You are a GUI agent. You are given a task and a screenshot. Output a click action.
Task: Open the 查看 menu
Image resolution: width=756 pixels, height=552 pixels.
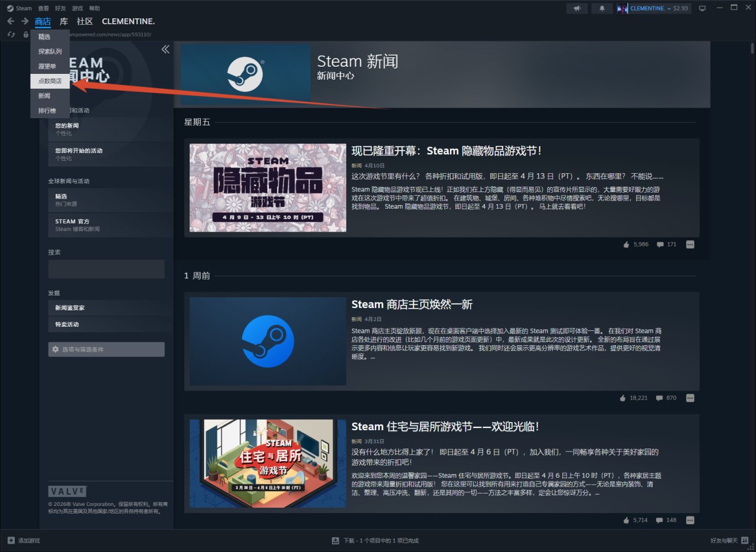[x=44, y=8]
